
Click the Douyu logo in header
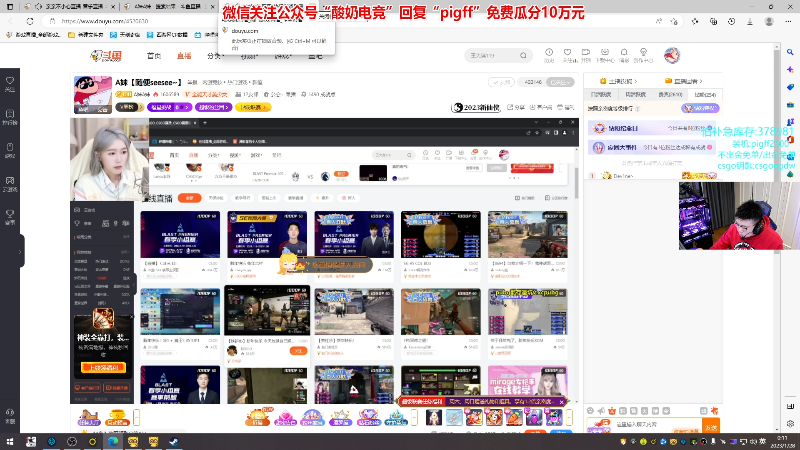tap(106, 56)
